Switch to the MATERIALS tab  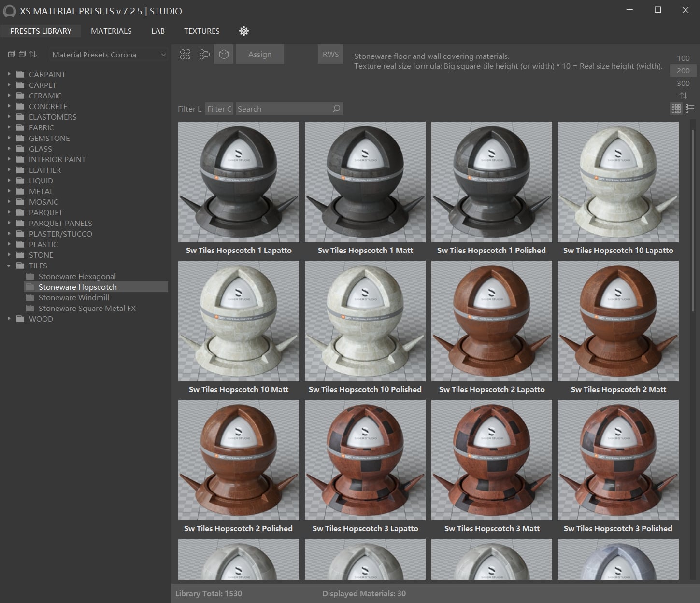pos(111,31)
